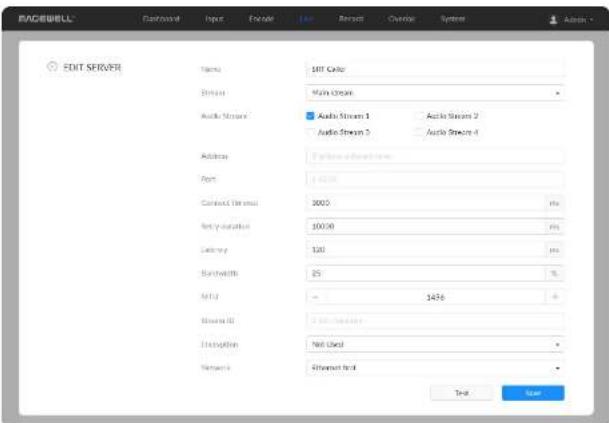Click the Bandwidth field showing 25

pos(426,273)
